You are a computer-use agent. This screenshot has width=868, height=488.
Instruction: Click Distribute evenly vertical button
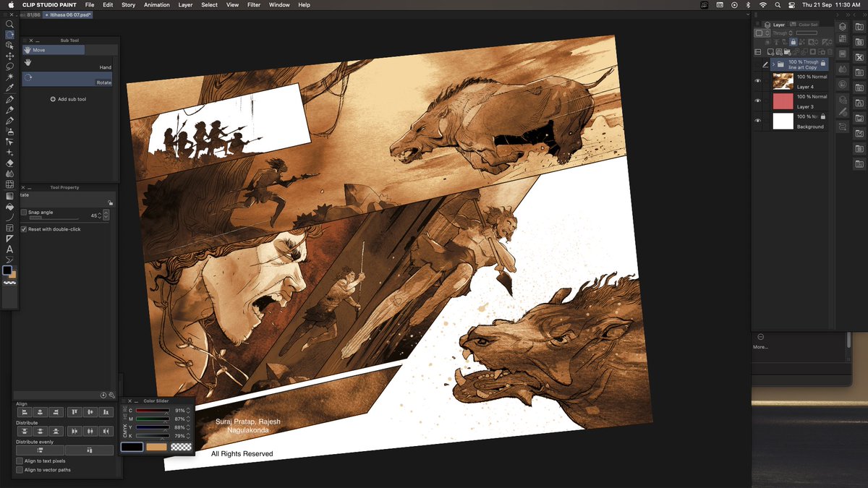[40, 450]
